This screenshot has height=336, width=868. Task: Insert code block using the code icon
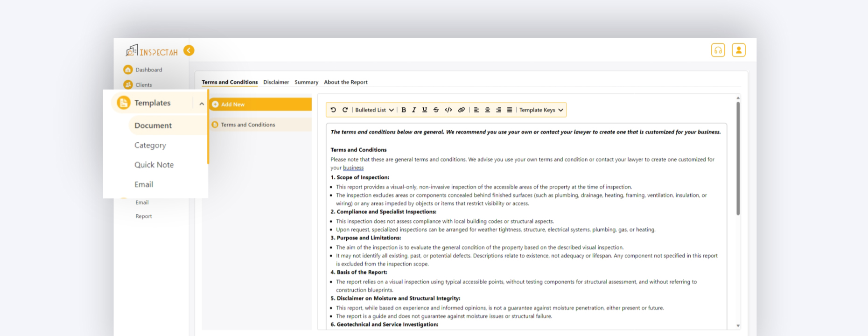click(x=448, y=110)
